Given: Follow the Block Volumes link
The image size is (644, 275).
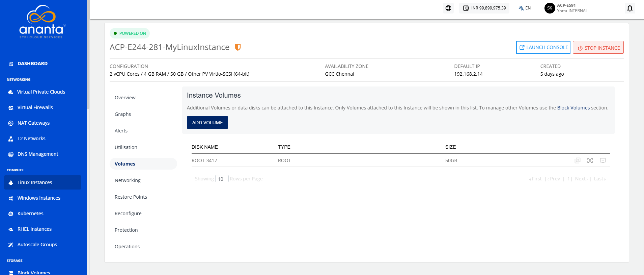Looking at the screenshot, I should point(573,108).
